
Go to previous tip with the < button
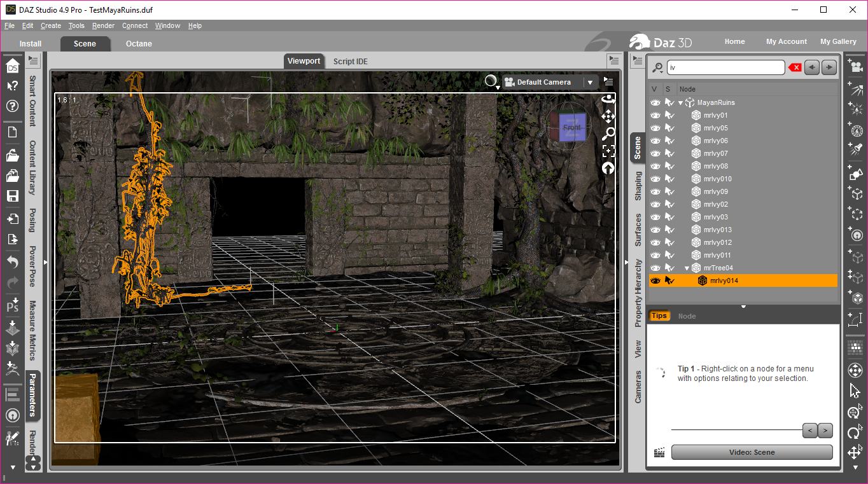809,431
